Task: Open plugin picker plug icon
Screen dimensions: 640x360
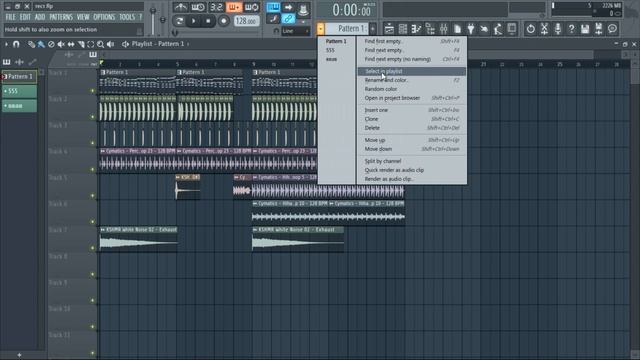Action: coord(471,29)
